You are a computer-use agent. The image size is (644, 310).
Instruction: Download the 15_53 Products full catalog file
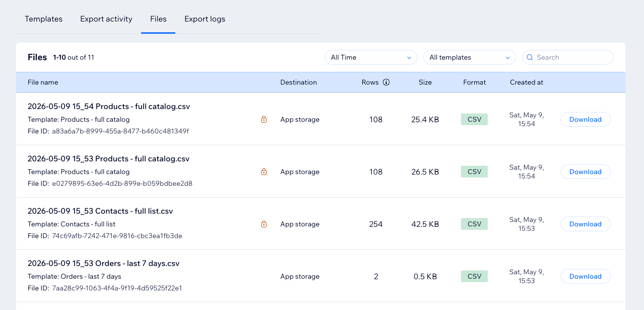coord(585,172)
